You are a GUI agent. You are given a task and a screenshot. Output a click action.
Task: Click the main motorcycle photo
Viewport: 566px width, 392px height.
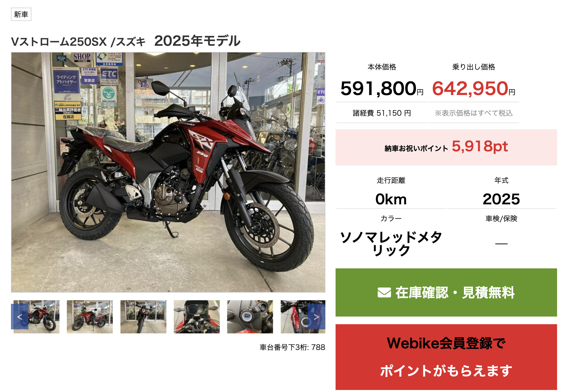click(168, 172)
